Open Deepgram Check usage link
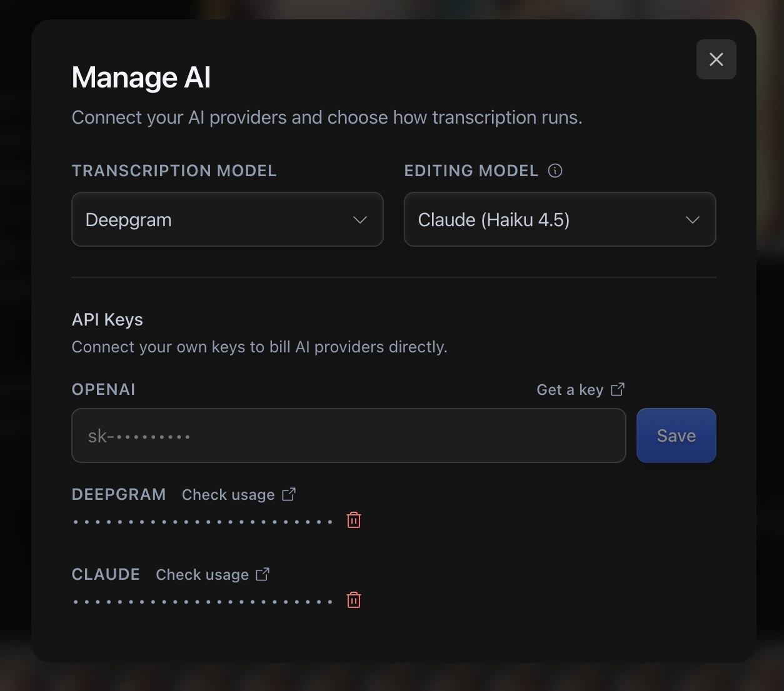This screenshot has height=691, width=784. 239,494
